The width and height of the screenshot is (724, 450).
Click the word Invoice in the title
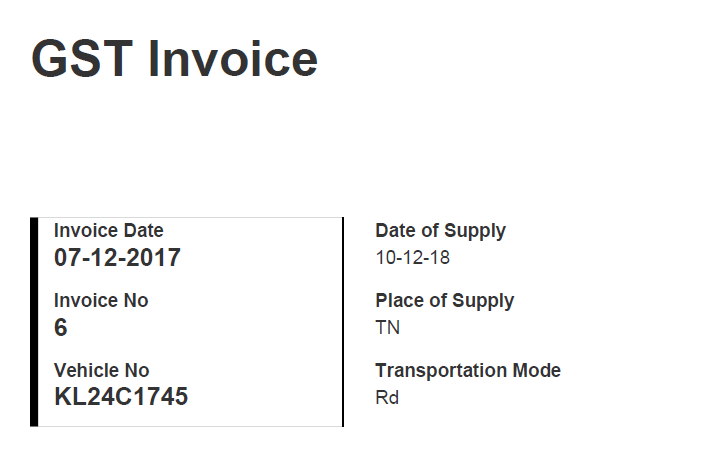[x=233, y=59]
